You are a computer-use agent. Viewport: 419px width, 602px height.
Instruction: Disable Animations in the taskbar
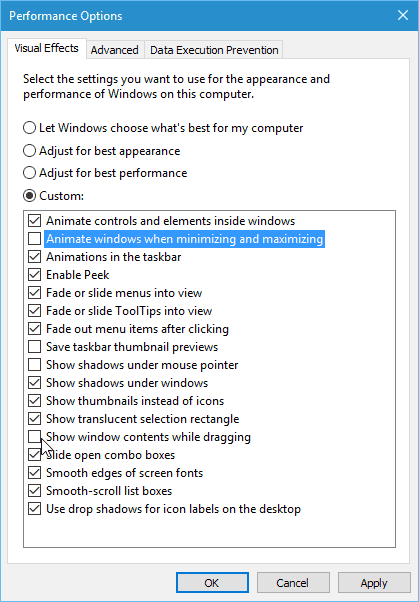tap(35, 257)
